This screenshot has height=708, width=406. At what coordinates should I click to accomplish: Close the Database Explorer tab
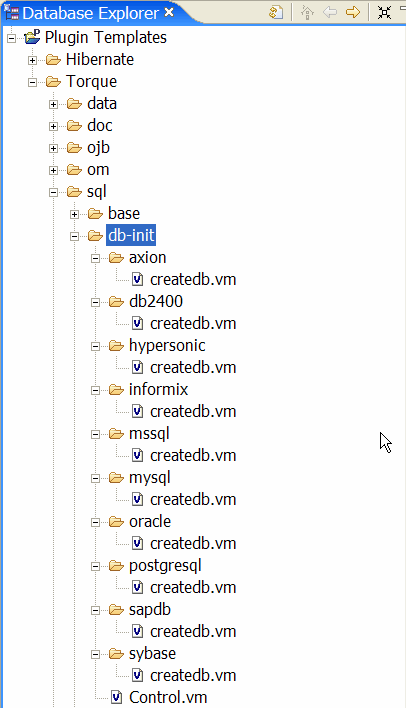(169, 12)
